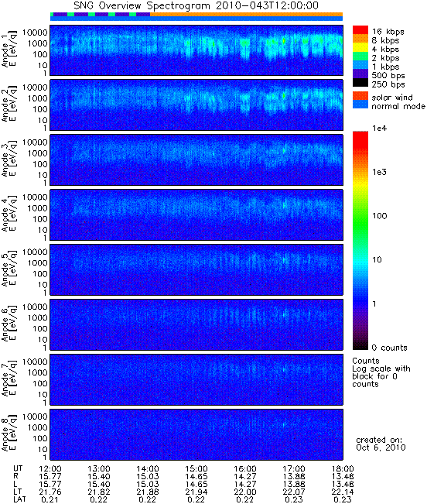Viewport: 427px width, 504px height.
Task: Click the 14:00 UT time label
Action: coord(148,468)
